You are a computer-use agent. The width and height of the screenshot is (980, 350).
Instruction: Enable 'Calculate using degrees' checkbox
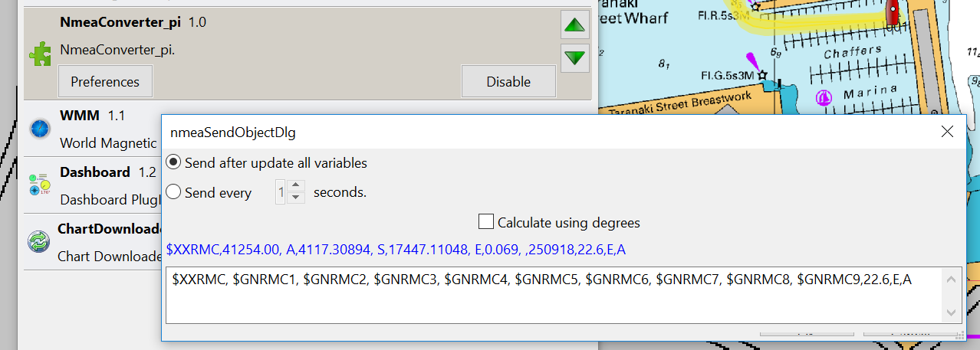click(485, 222)
